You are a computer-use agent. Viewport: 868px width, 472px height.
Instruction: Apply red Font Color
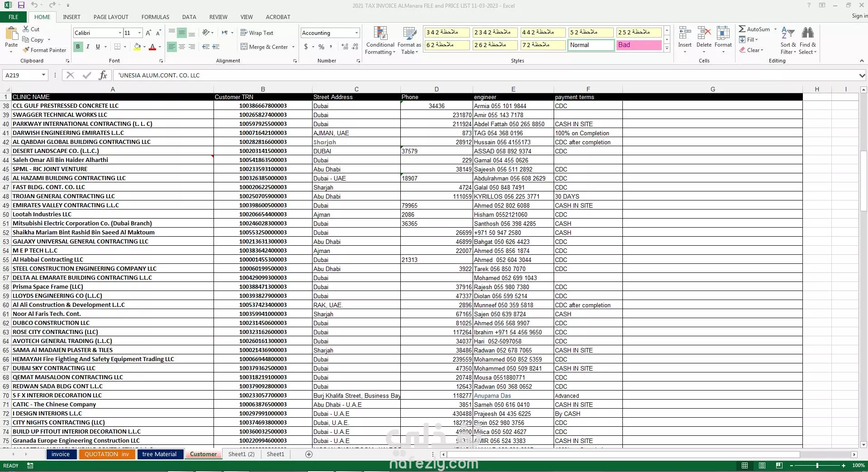click(152, 47)
